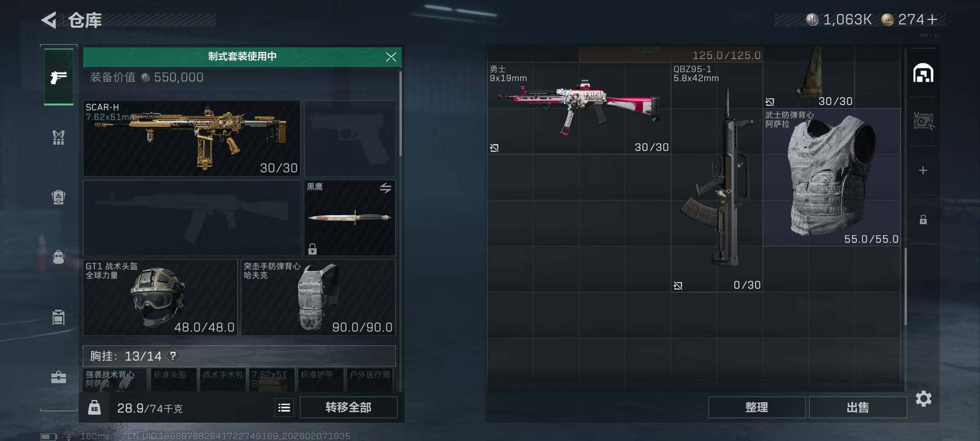Add a new stash page with plus icon
The image size is (980, 441).
(923, 170)
